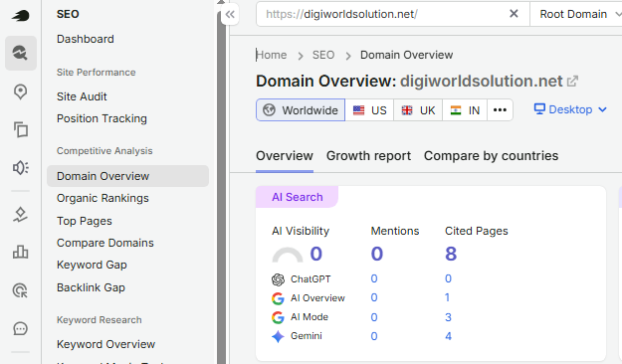The image size is (622, 364).
Task: Open Organic Rankings
Action: (x=103, y=198)
